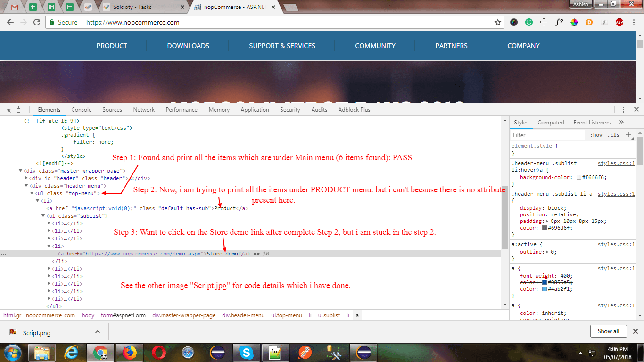The width and height of the screenshot is (644, 362).
Task: Switch to the Network panel tab
Action: tap(144, 110)
